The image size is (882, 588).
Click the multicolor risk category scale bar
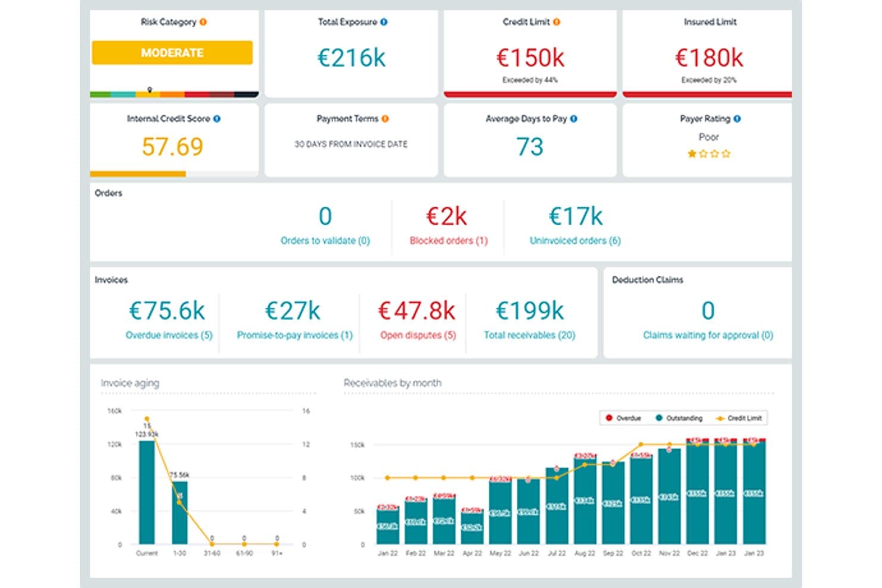coord(175,94)
